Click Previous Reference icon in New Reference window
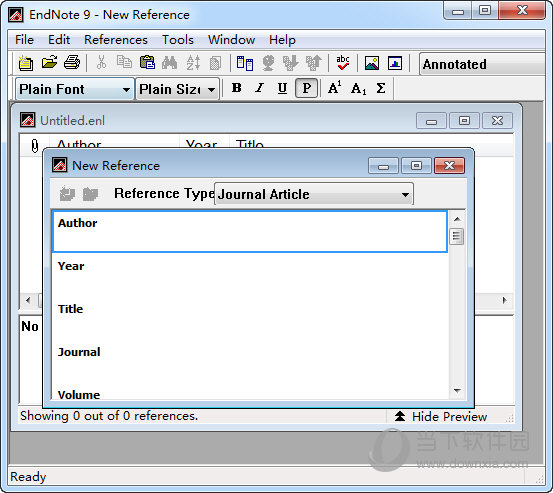 tap(67, 194)
